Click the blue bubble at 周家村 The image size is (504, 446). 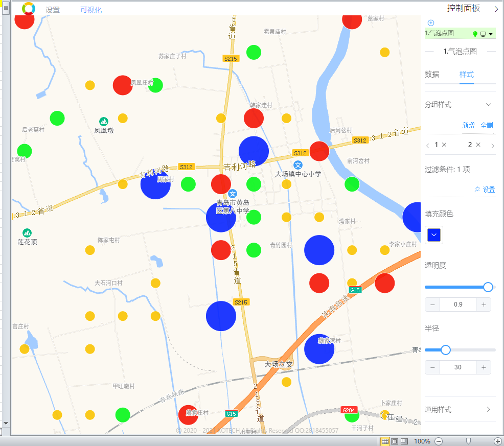click(x=155, y=184)
